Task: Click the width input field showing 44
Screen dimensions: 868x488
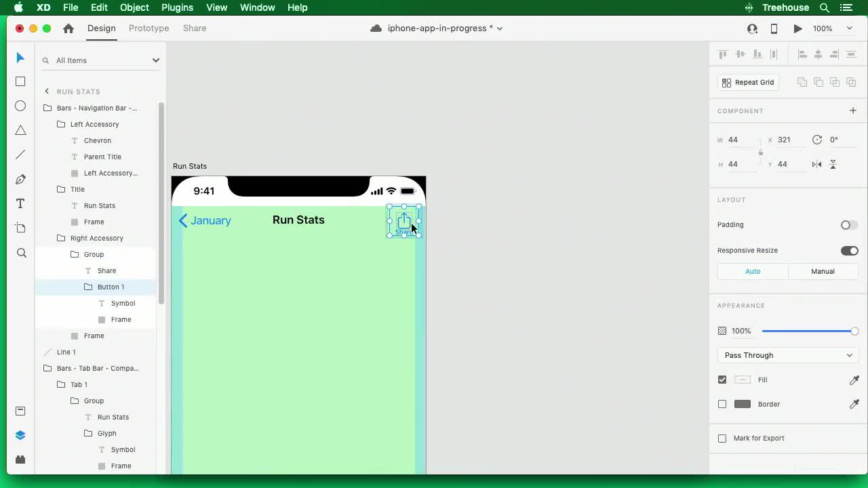Action: [x=734, y=140]
